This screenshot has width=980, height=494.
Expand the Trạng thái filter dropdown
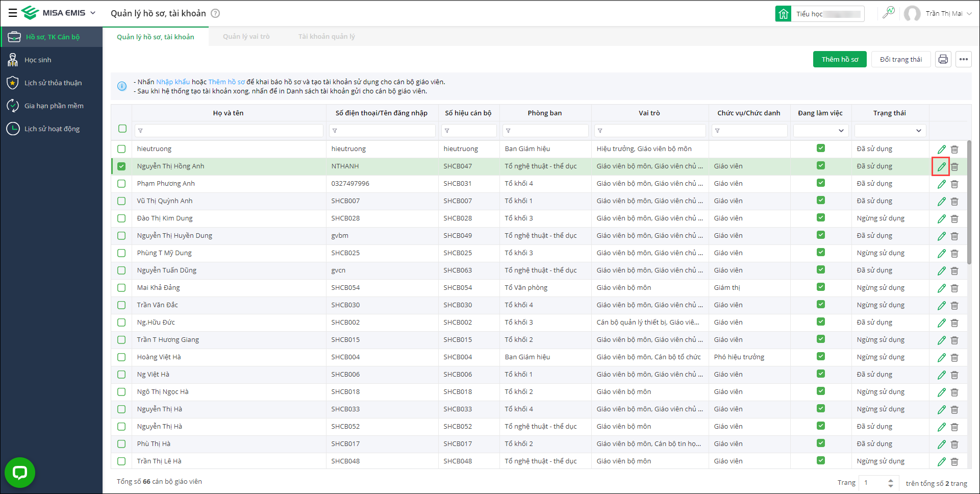tap(890, 131)
